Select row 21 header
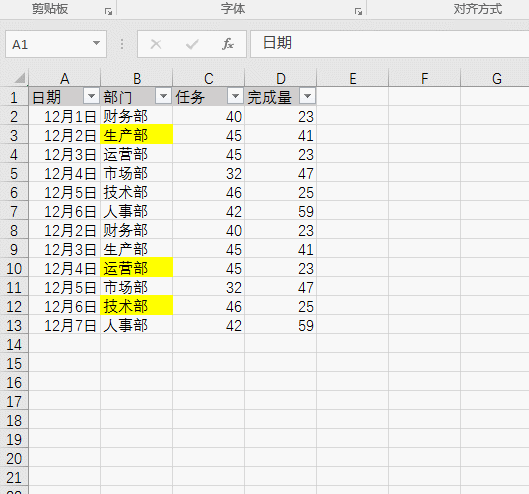The height and width of the screenshot is (494, 529). pos(14,477)
